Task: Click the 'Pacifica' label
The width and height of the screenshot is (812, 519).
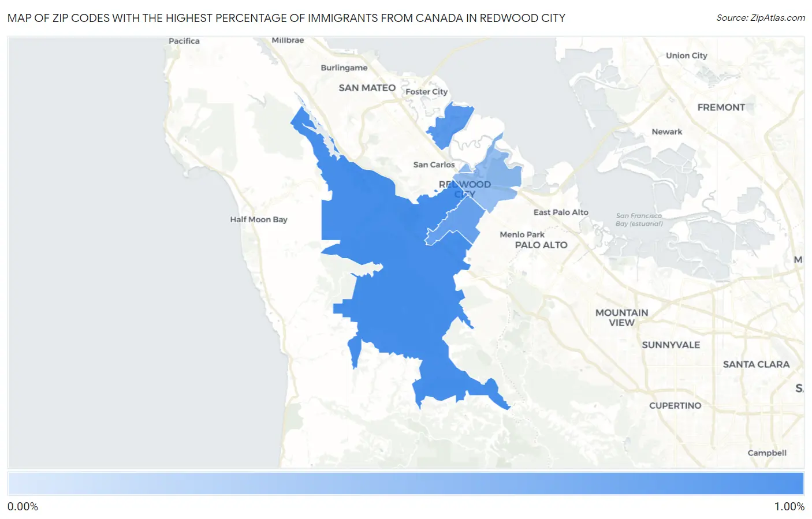Action: [x=184, y=41]
